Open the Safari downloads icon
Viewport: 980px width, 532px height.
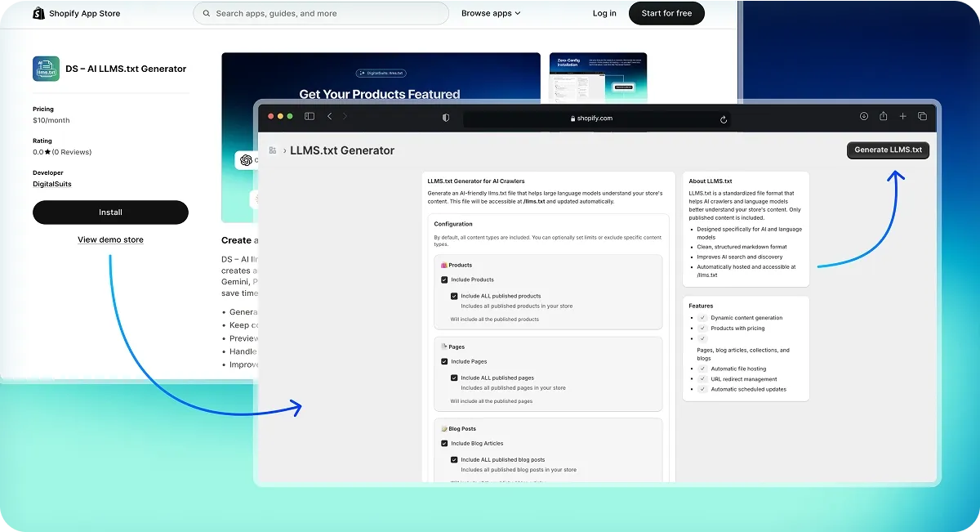click(863, 117)
